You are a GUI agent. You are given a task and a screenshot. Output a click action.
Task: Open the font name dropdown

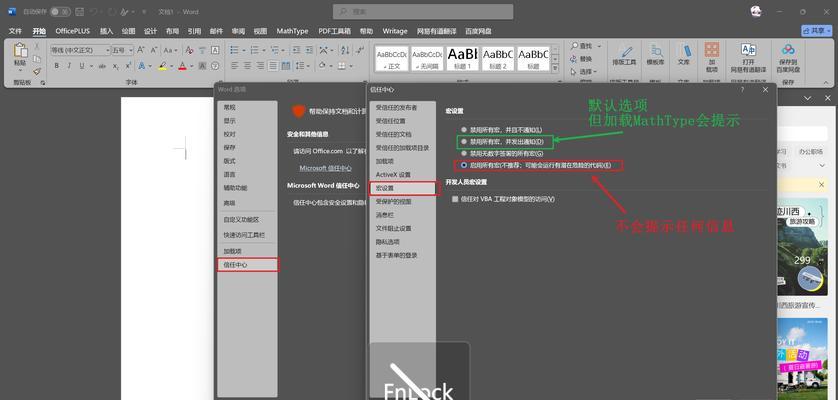[x=107, y=50]
